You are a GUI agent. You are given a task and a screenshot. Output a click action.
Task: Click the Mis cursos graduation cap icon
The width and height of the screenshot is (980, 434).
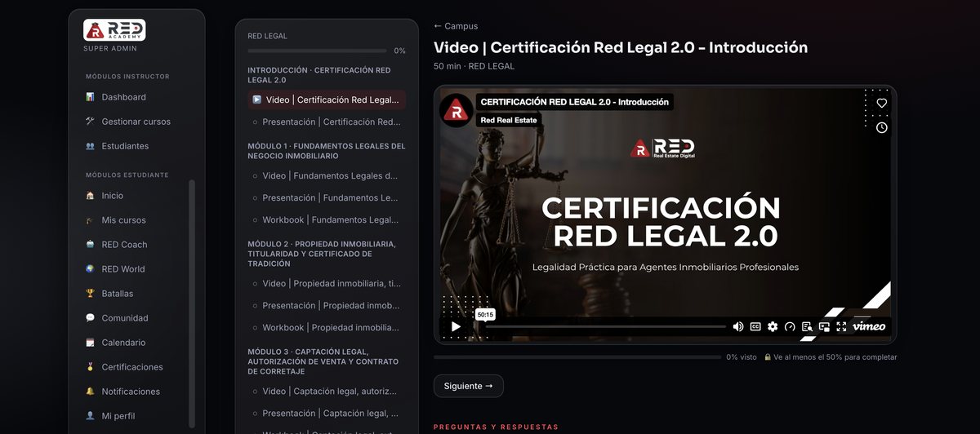[90, 220]
